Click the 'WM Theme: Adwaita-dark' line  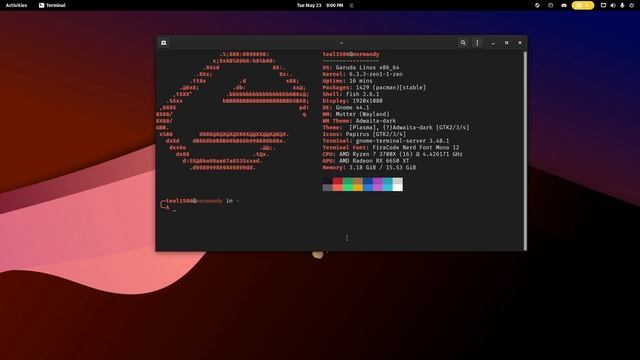[359, 121]
